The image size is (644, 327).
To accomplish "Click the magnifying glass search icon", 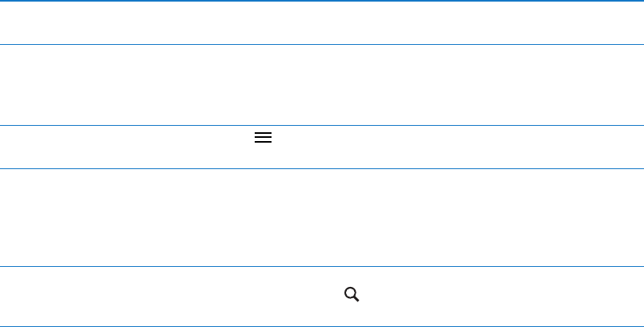I will [x=351, y=295].
